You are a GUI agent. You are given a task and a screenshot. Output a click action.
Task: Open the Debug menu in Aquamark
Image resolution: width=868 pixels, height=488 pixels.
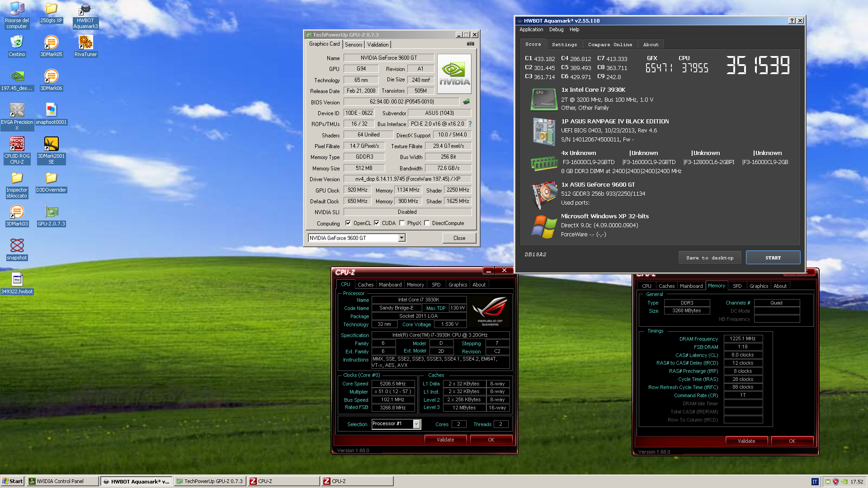point(556,29)
